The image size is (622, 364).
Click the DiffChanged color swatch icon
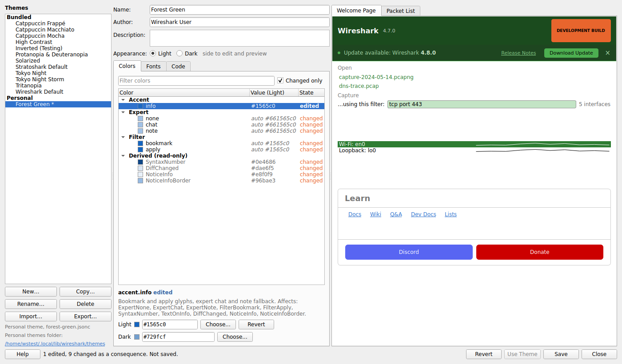140,168
